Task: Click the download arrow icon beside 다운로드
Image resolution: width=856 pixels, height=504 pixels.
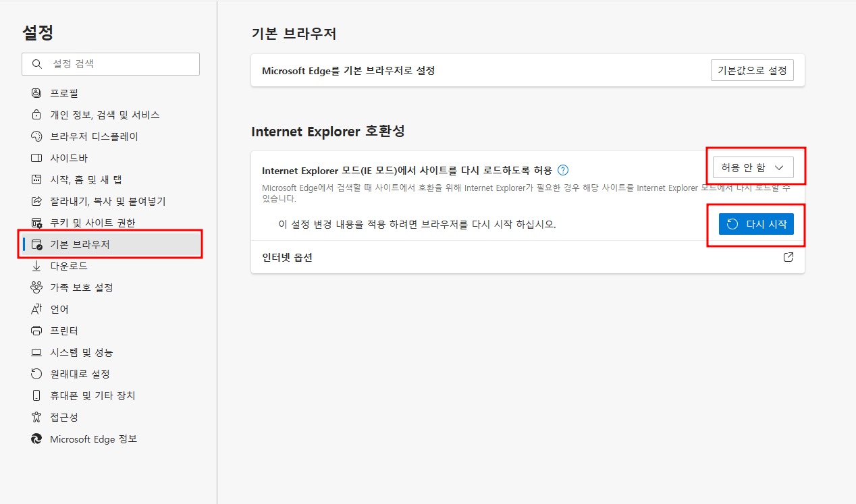Action: pyautogui.click(x=36, y=266)
